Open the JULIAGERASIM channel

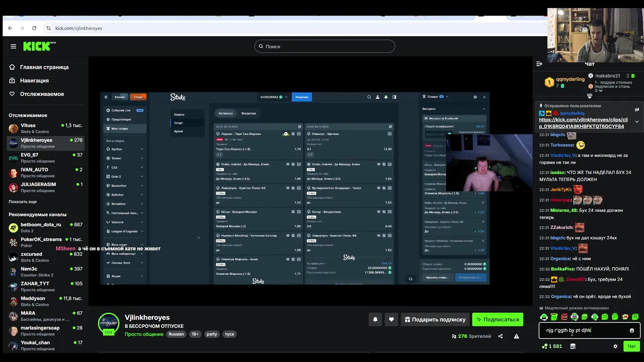(45, 187)
